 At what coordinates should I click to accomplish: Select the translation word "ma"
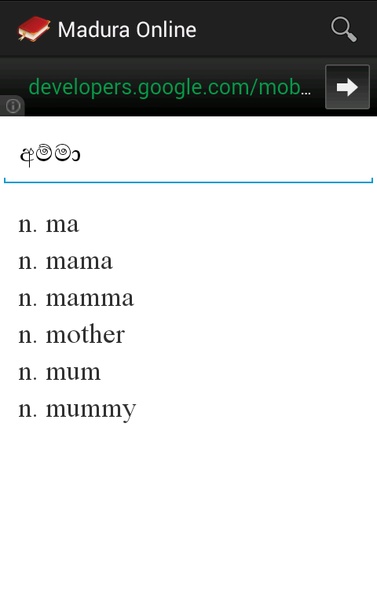62,224
